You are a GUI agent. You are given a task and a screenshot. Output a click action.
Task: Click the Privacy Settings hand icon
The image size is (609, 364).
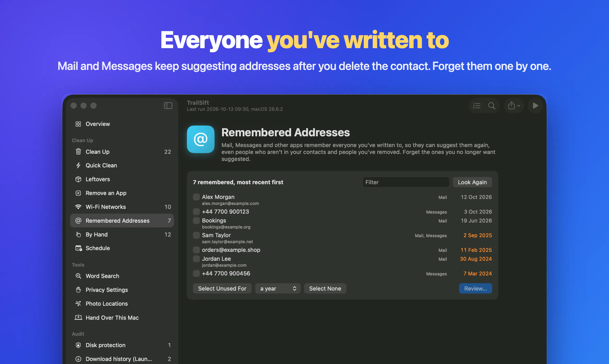click(78, 290)
